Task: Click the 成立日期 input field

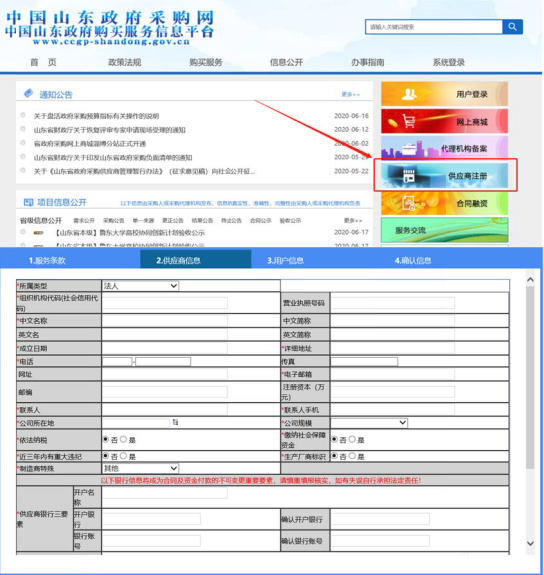Action: click(x=165, y=348)
